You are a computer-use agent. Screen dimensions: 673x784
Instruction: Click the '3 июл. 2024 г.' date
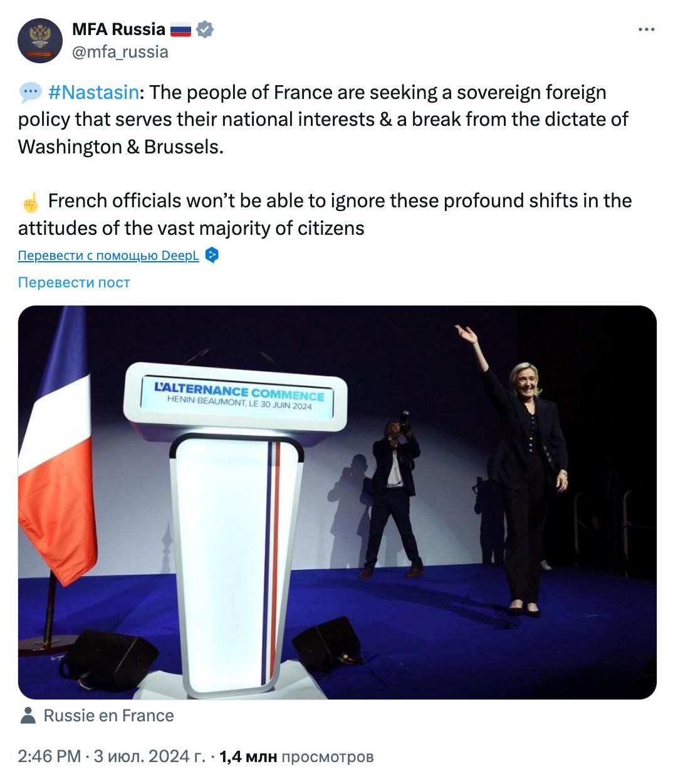click(149, 756)
